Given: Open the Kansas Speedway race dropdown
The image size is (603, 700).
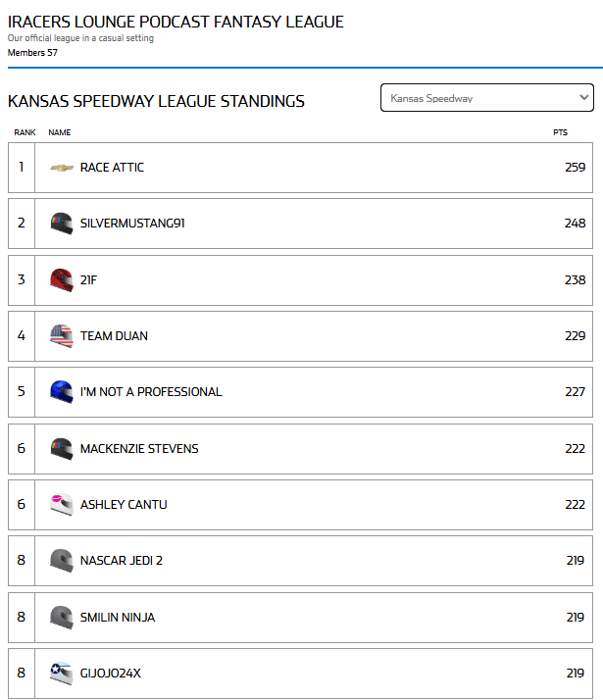Looking at the screenshot, I should point(487,97).
